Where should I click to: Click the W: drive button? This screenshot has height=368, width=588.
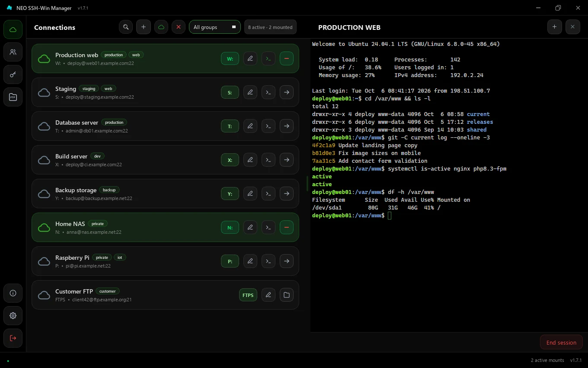(x=230, y=58)
